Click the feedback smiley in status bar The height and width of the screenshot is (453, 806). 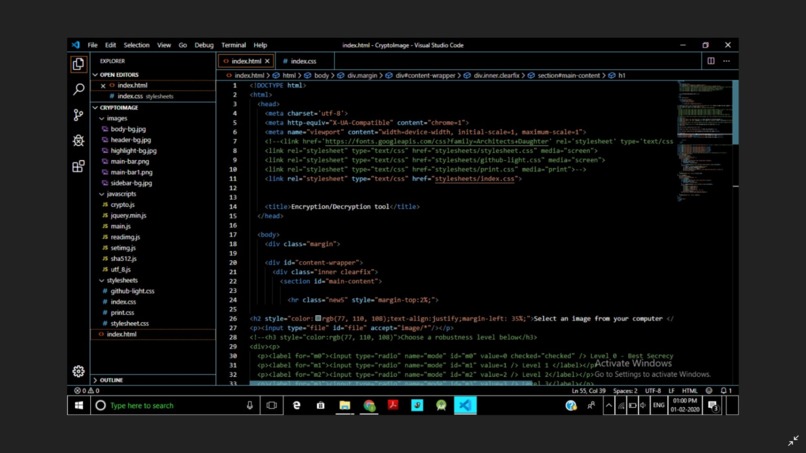click(x=709, y=391)
